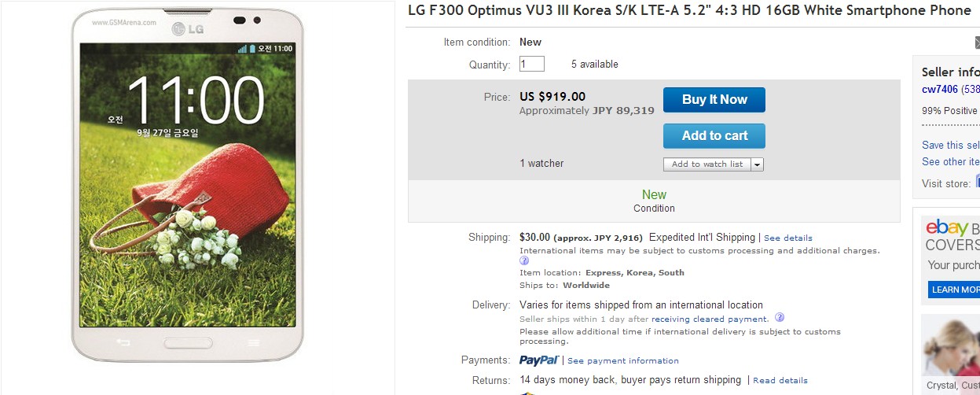Click the ad photo above Crystal
The height and width of the screenshot is (395, 980).
(x=951, y=346)
